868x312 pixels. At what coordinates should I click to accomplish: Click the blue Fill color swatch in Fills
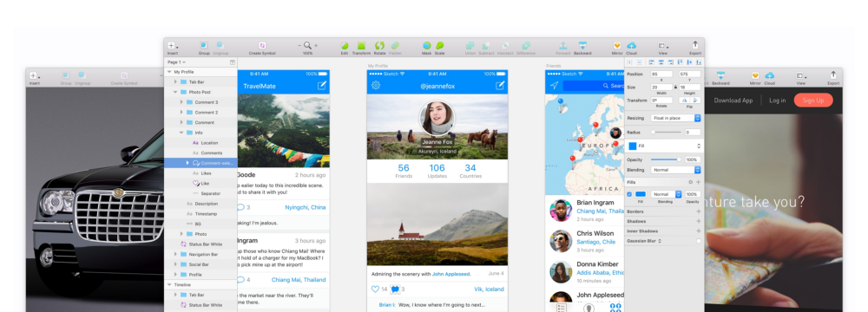coord(641,194)
